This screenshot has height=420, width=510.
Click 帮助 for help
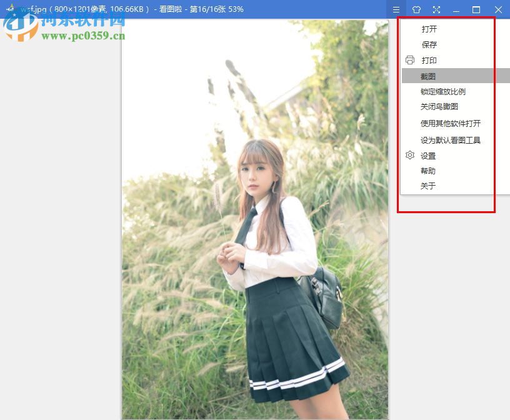coord(429,170)
